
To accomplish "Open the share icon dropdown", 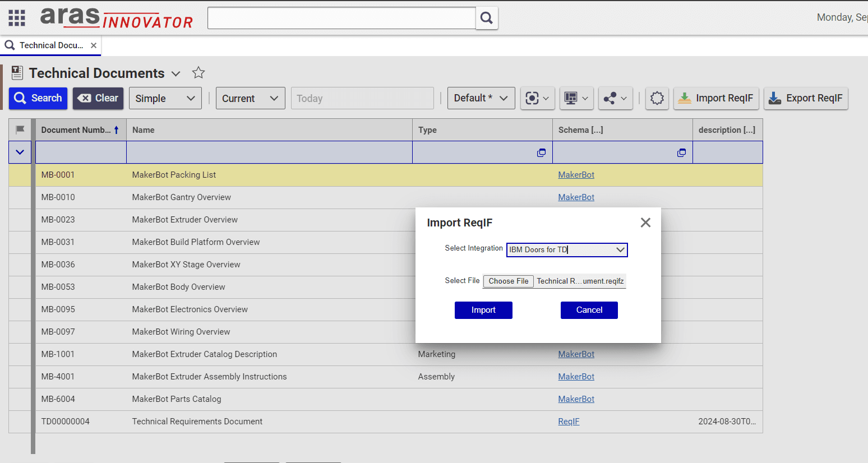I will pos(615,98).
